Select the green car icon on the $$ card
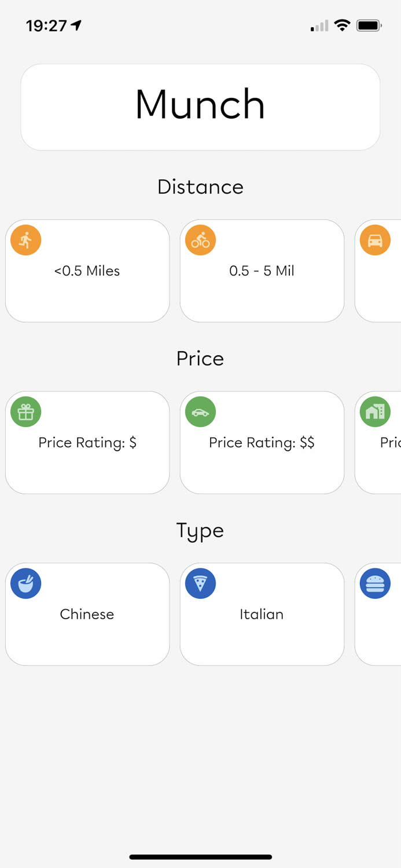The height and width of the screenshot is (868, 401). coord(200,411)
